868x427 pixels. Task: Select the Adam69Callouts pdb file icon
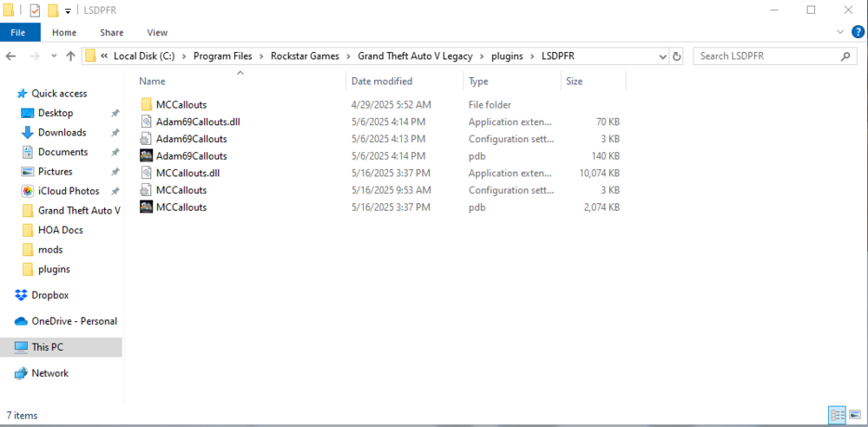point(146,156)
